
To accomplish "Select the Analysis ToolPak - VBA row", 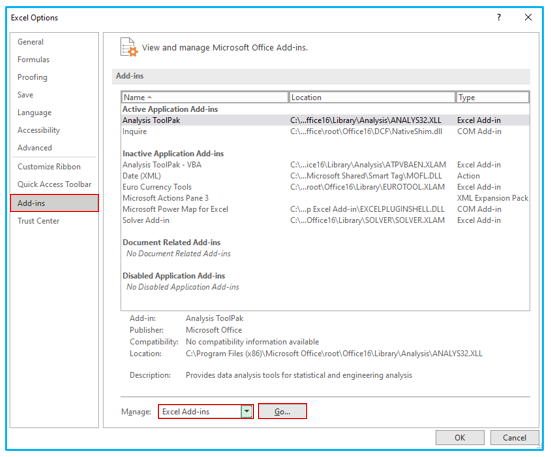I will [325, 165].
